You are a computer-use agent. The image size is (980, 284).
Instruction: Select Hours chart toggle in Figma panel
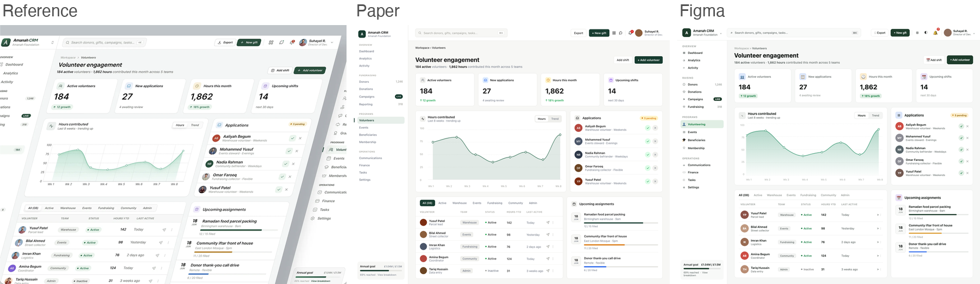coord(862,116)
